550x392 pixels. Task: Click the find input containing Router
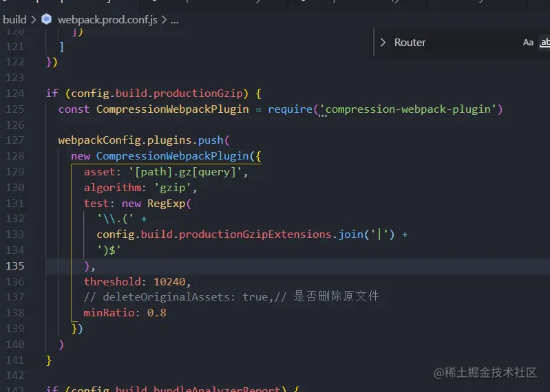(x=454, y=43)
